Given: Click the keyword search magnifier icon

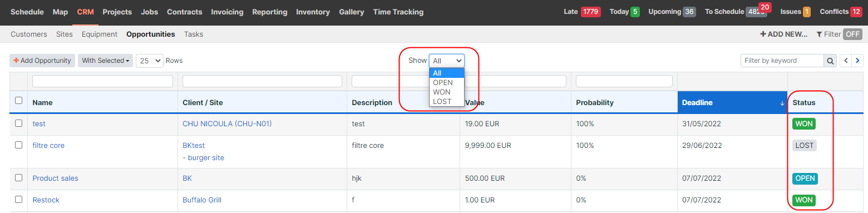Looking at the screenshot, I should 830,61.
